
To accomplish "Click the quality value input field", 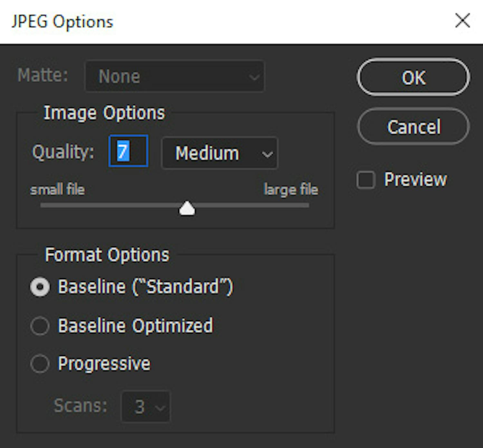I will [128, 152].
